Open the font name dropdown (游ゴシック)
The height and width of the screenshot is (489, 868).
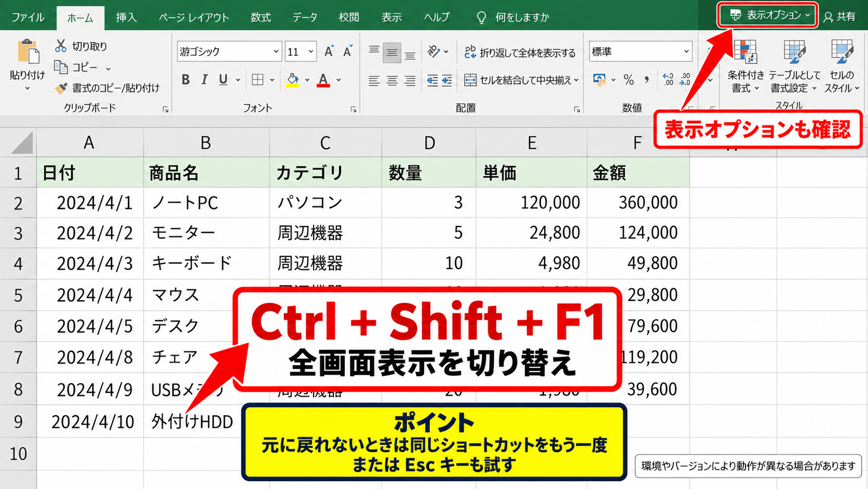point(276,51)
